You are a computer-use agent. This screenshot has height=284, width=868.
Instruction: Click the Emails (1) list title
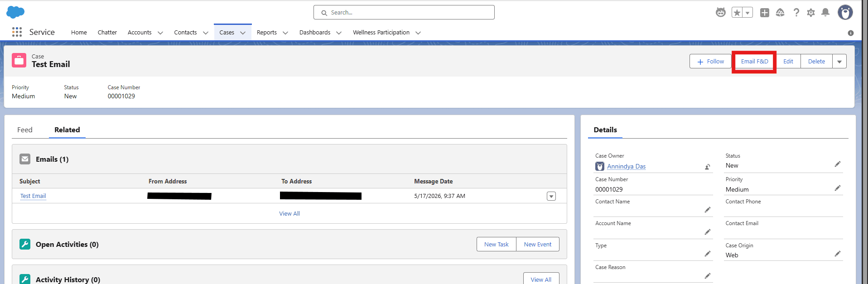(52, 159)
